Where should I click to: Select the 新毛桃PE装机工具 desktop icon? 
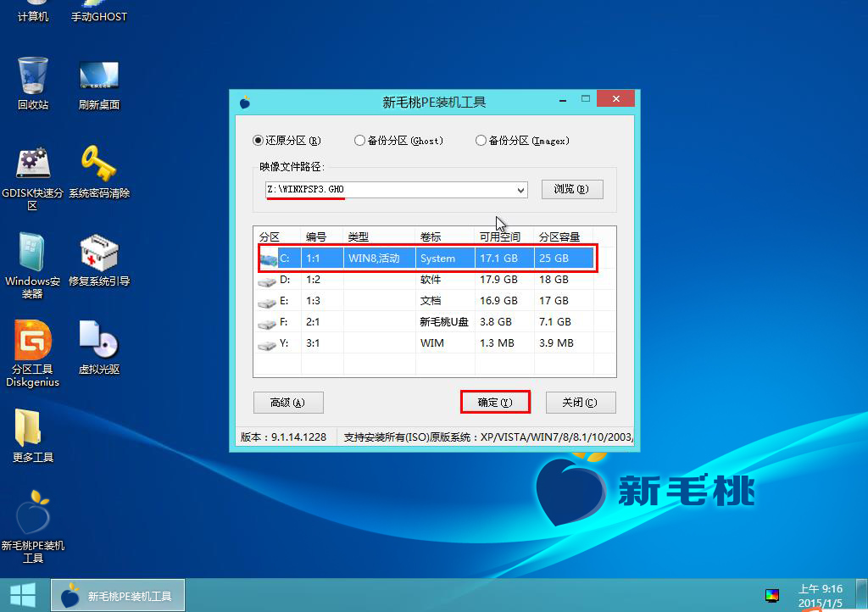pos(33,526)
